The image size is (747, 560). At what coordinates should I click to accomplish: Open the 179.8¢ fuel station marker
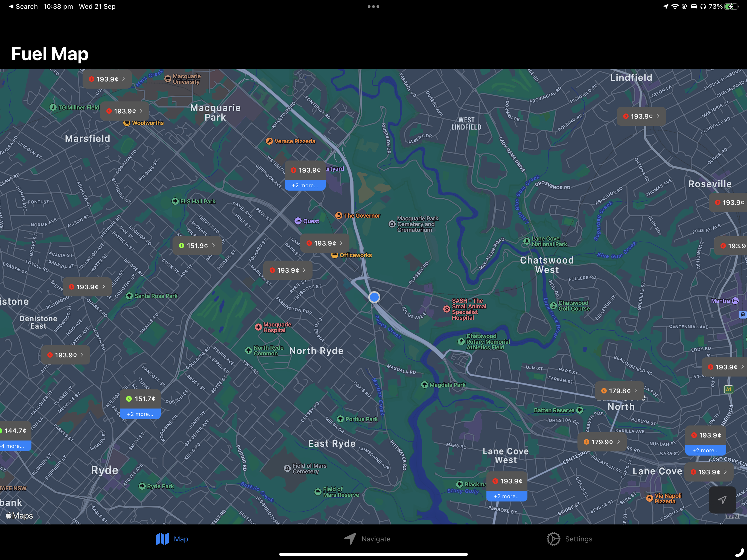[619, 391]
